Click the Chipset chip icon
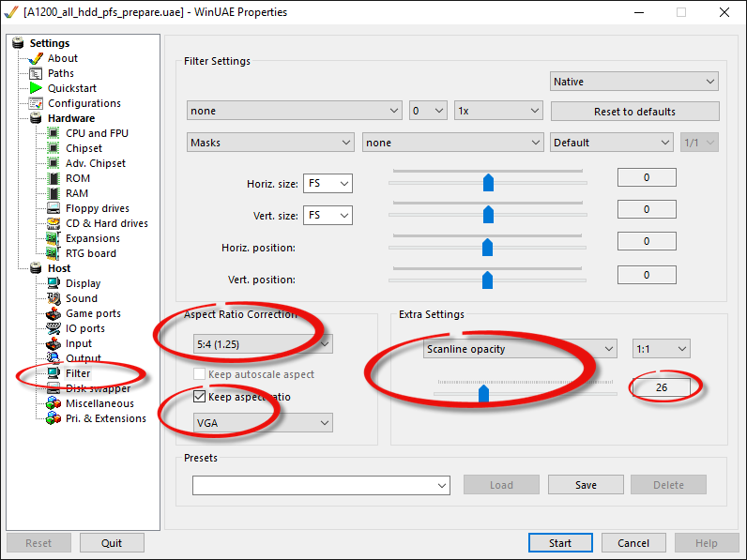747x560 pixels. 53,148
